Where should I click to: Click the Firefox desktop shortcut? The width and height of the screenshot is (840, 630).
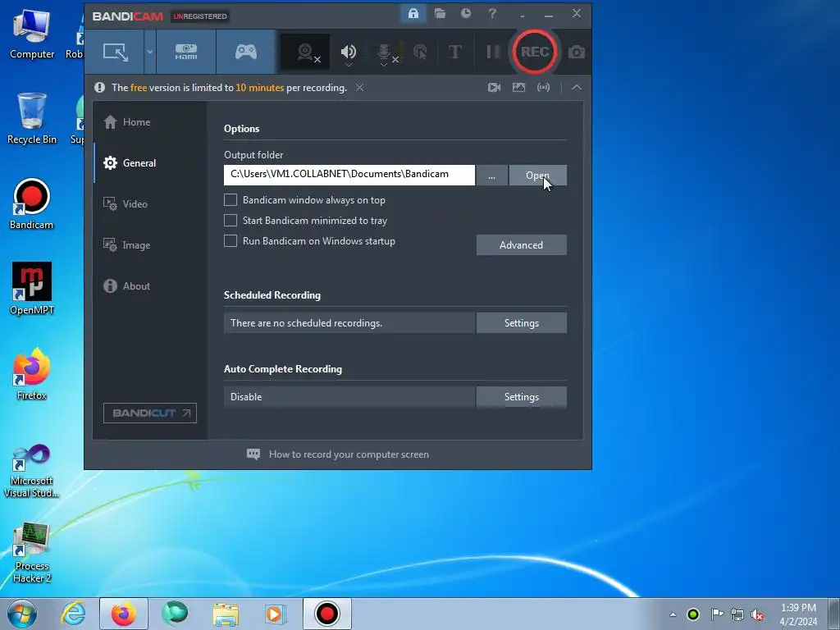click(x=32, y=374)
